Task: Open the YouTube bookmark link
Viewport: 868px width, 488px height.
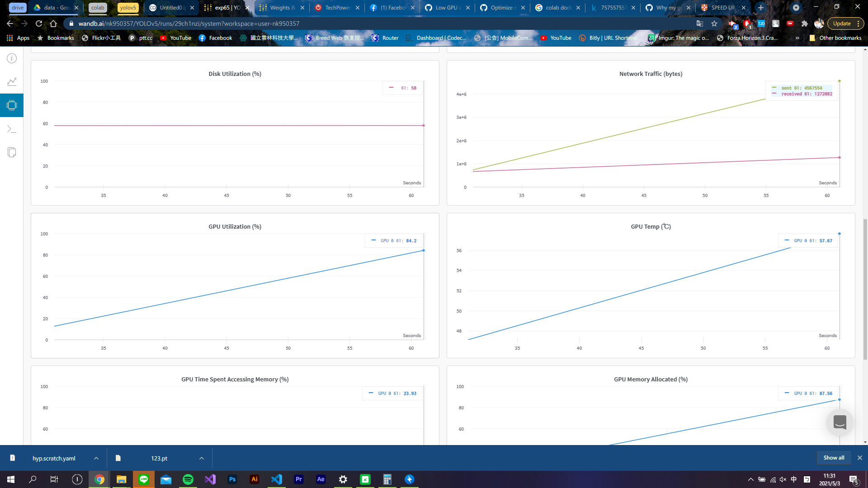Action: tap(176, 38)
